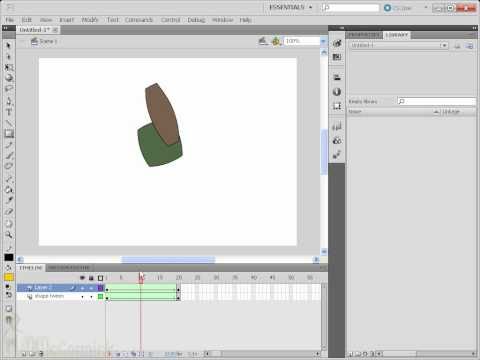
Task: Open the stage zoom percentage dropdown
Action: tap(323, 41)
